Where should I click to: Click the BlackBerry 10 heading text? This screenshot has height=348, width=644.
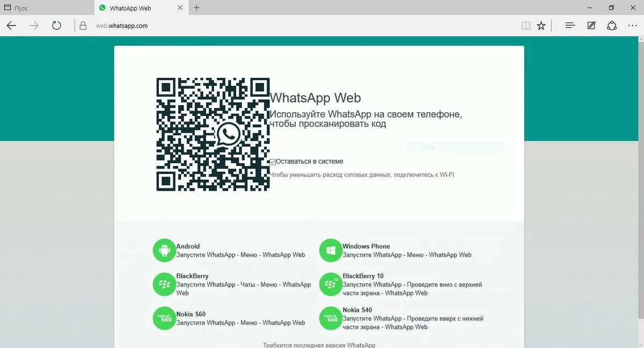[x=363, y=276]
